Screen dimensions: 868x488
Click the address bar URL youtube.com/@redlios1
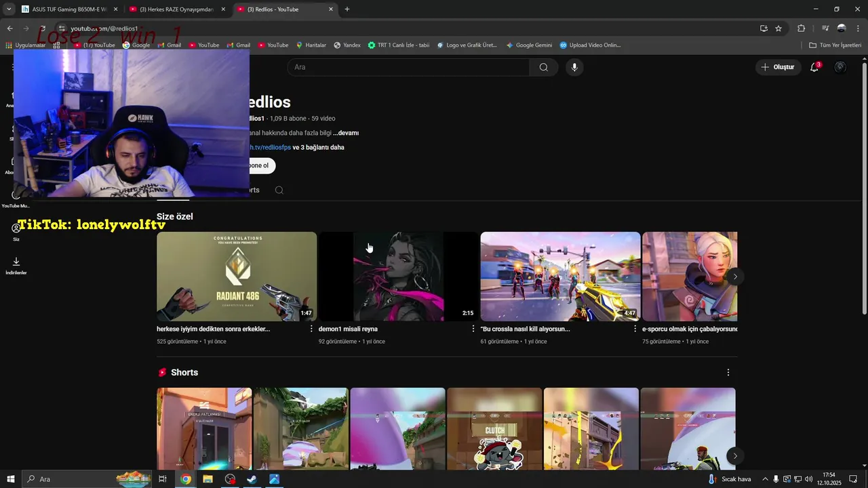(x=104, y=28)
